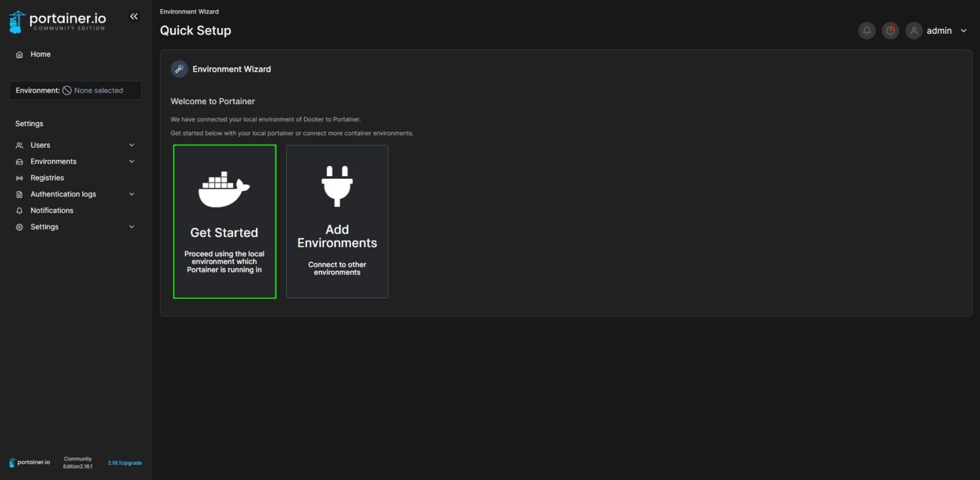Expand the Environments submenu chevron

[x=132, y=162]
